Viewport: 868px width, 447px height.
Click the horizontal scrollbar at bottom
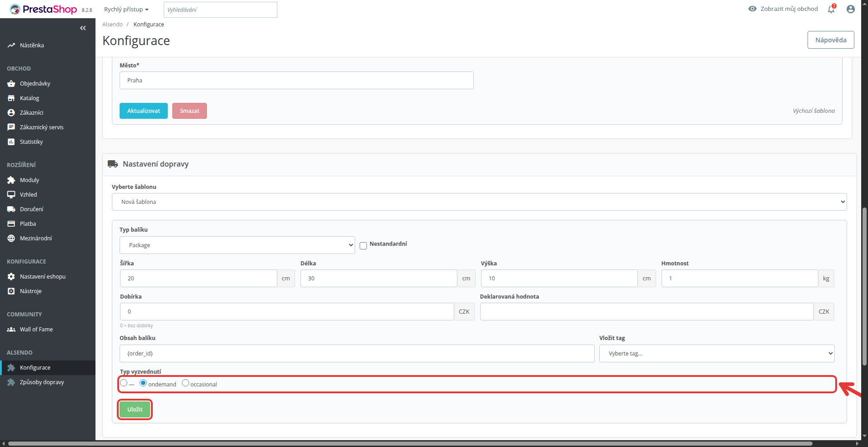410,443
